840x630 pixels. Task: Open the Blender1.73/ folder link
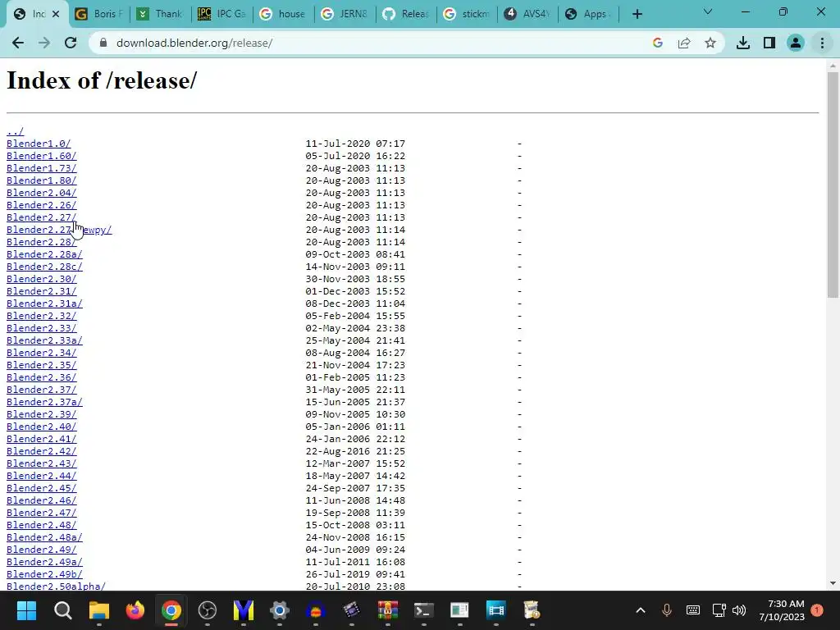click(x=41, y=168)
